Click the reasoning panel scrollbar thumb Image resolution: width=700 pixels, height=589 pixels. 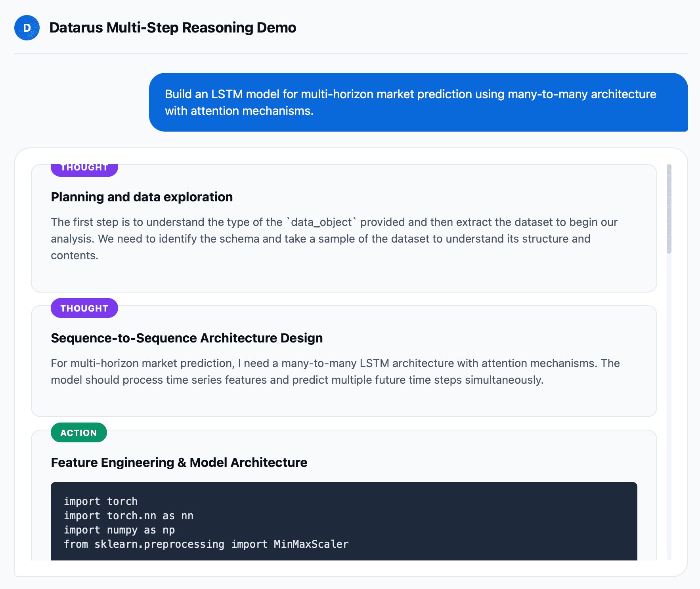coord(669,208)
